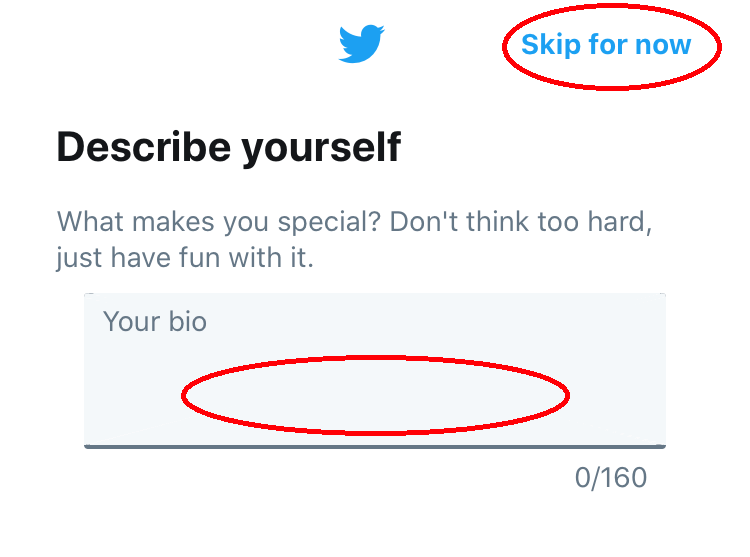Click "Don't think too hard" in the description
The width and height of the screenshot is (750, 557).
click(515, 221)
